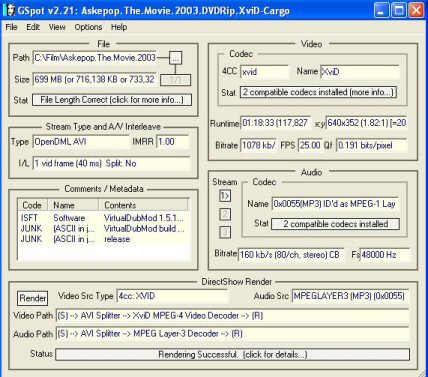Open the Help menu

tap(119, 27)
